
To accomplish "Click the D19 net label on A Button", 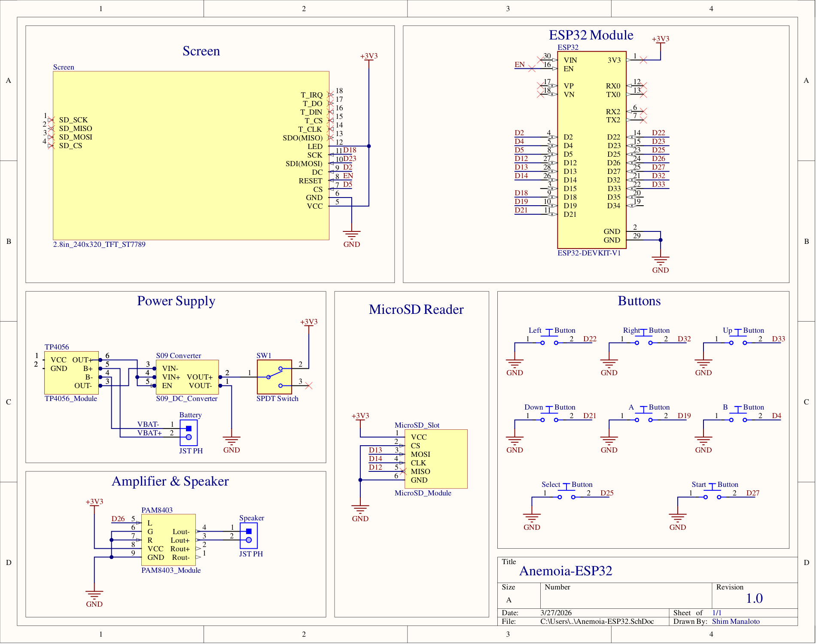I will tap(684, 416).
